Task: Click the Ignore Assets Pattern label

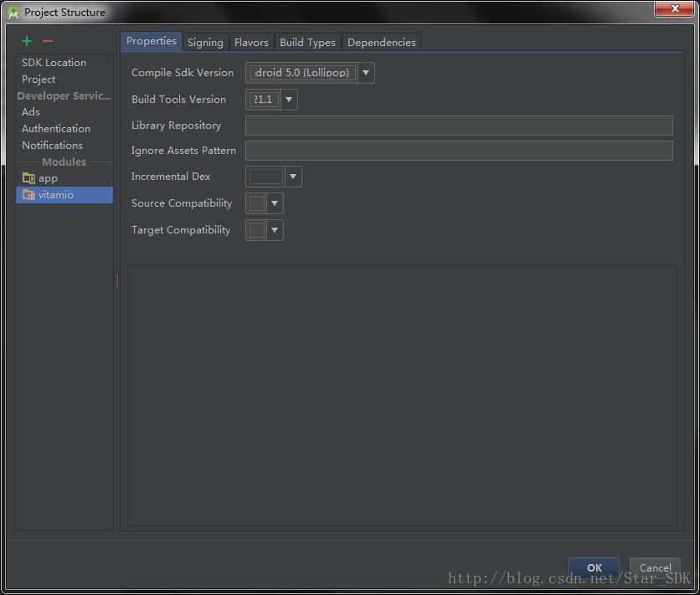Action: pos(183,151)
